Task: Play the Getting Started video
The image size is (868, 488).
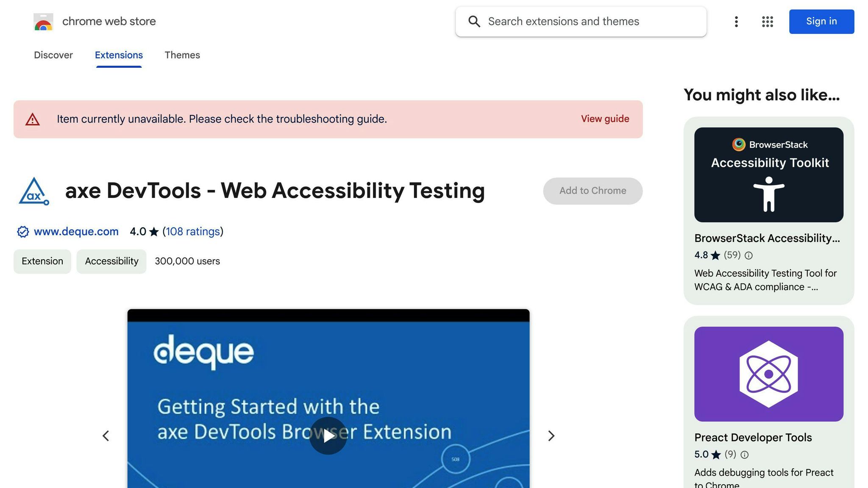Action: point(328,436)
